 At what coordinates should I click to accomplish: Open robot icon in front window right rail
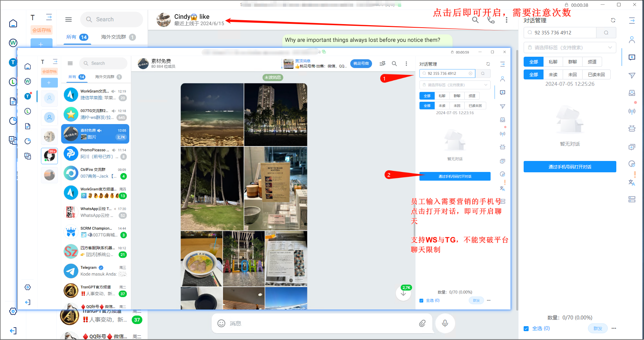point(502,147)
